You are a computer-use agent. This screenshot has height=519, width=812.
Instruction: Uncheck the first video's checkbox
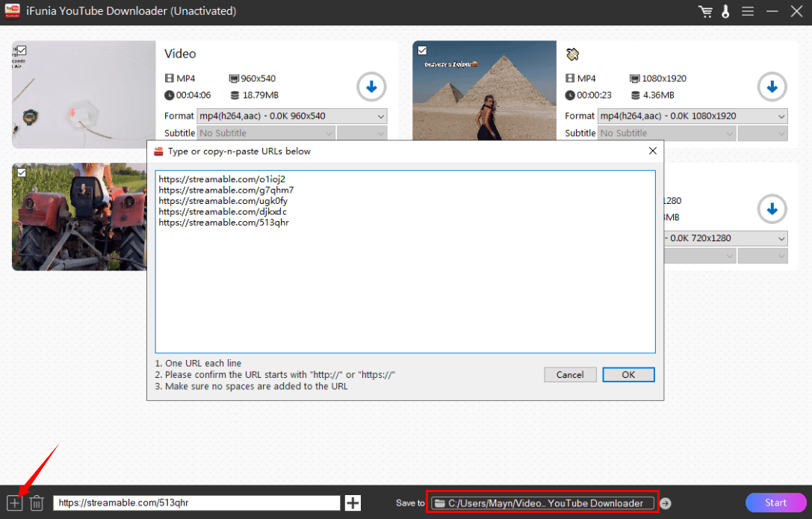pyautogui.click(x=22, y=51)
